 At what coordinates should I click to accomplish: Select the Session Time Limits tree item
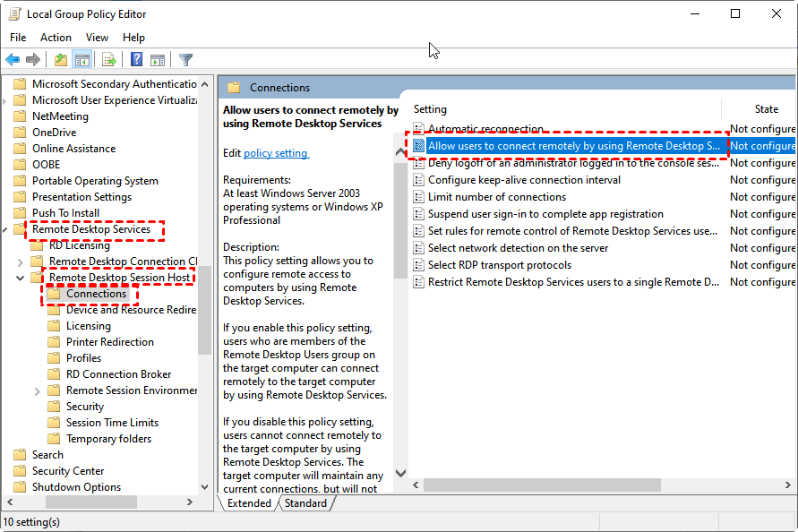point(112,423)
